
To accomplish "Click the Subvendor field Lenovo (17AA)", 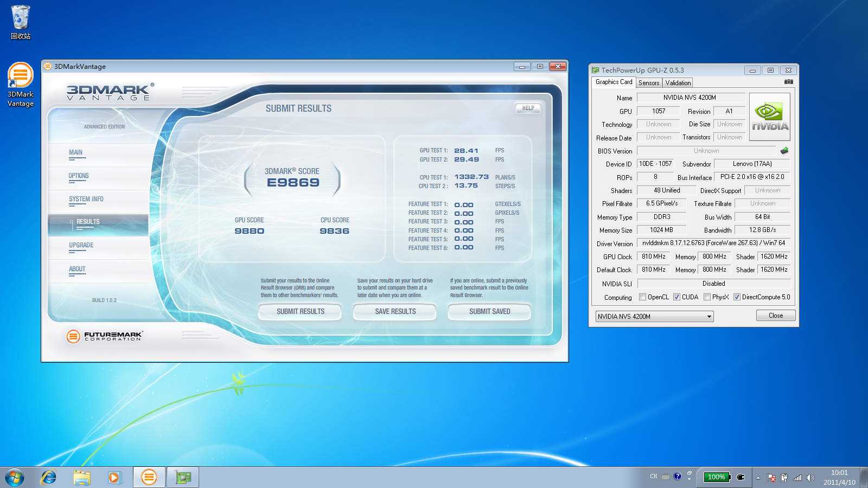I will tap(752, 164).
